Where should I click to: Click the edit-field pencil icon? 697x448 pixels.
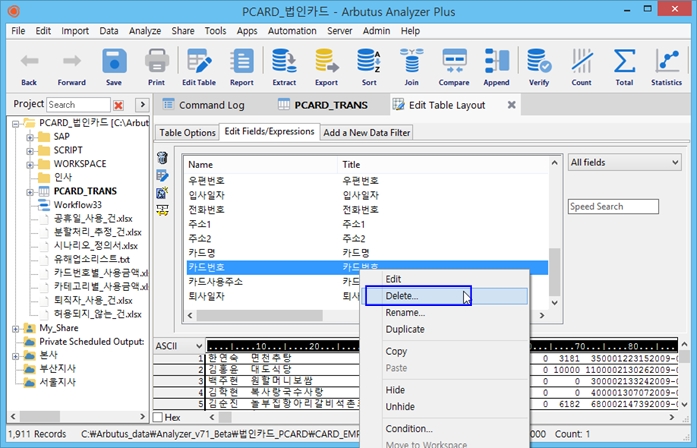pyautogui.click(x=162, y=176)
